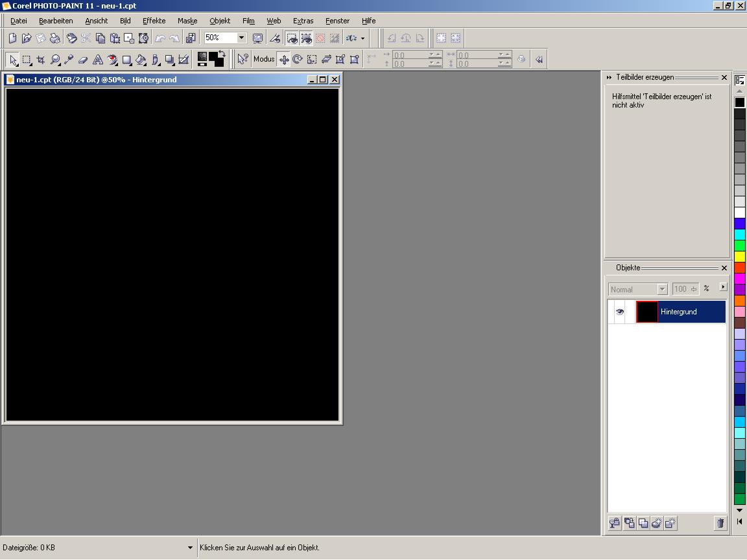Click the Distort mode icon

340,59
